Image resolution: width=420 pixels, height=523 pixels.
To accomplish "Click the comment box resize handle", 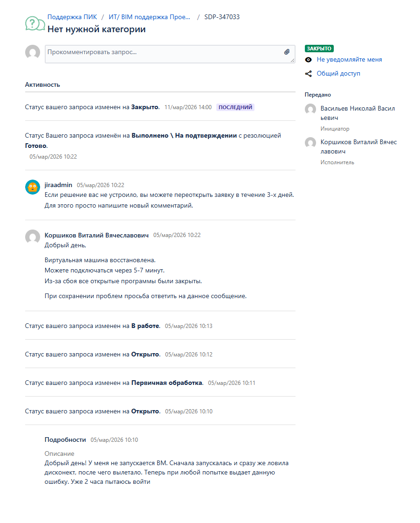I will (x=292, y=60).
